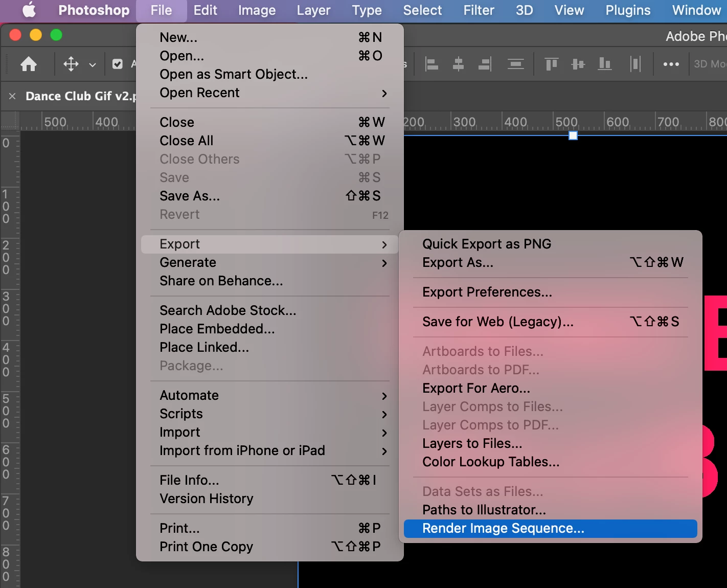Expand the Open Recent submenu
727x588 pixels.
point(270,93)
